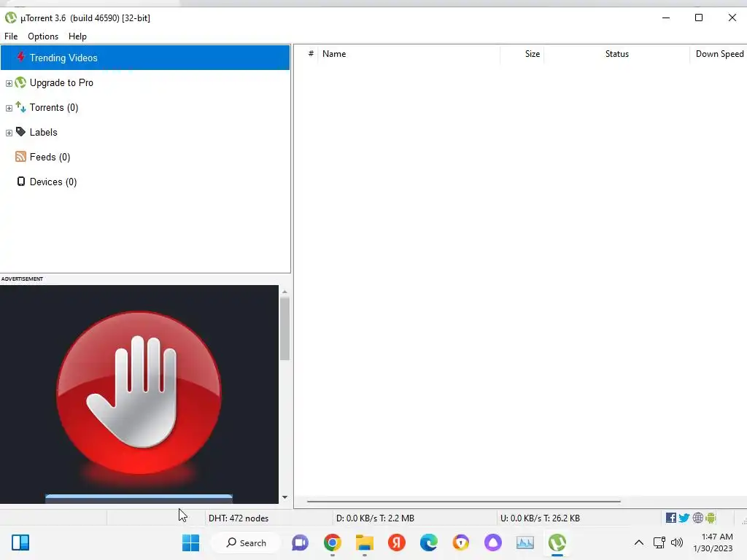This screenshot has height=560, width=747.
Task: Open the orange shield browser taskbar icon
Action: [461, 542]
